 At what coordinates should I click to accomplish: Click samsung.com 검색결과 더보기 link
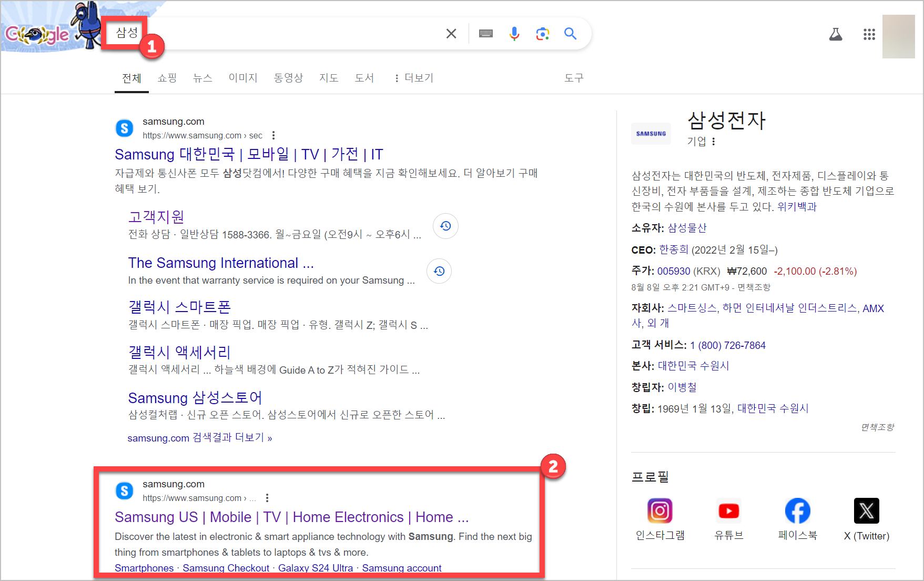(x=200, y=438)
